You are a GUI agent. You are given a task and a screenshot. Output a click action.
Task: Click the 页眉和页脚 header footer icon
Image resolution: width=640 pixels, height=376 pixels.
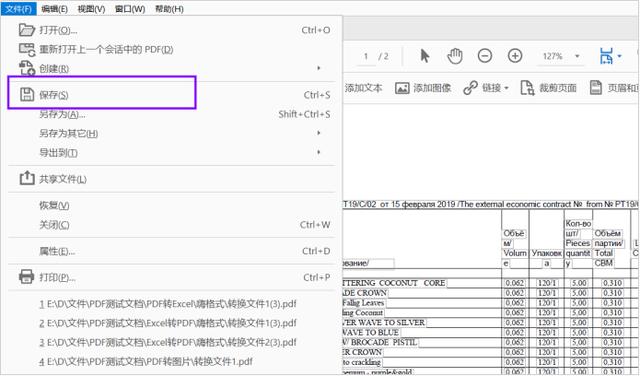[596, 87]
